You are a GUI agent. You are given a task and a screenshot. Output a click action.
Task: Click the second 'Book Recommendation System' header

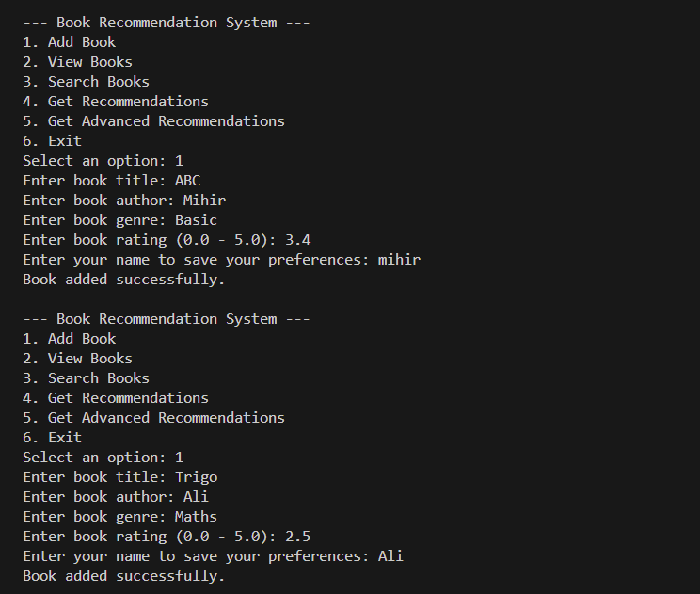pos(167,319)
